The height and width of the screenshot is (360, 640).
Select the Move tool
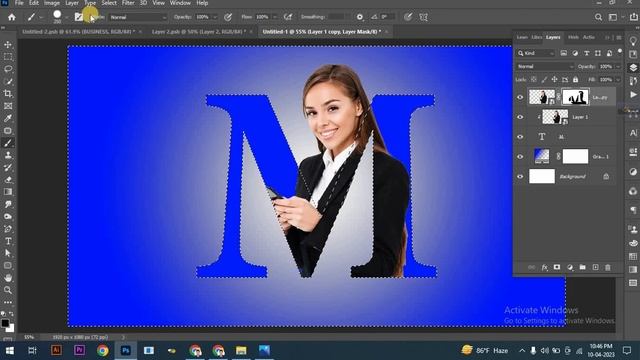tap(8, 44)
